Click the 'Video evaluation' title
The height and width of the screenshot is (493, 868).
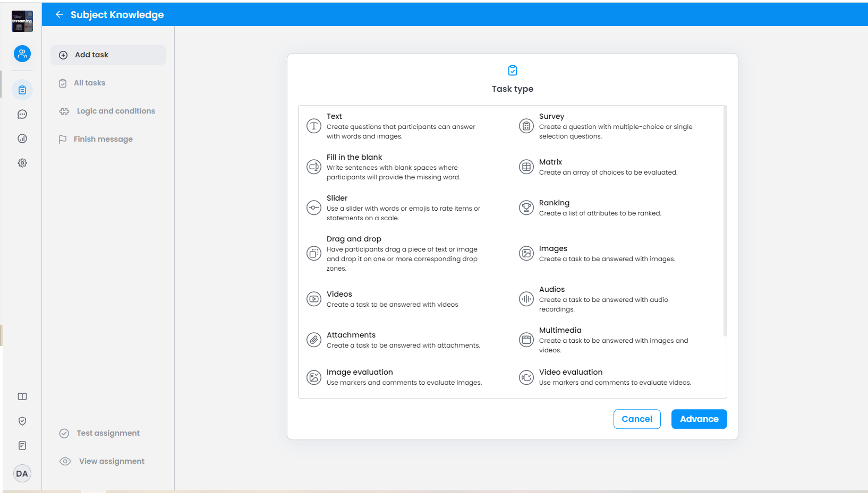pos(571,372)
